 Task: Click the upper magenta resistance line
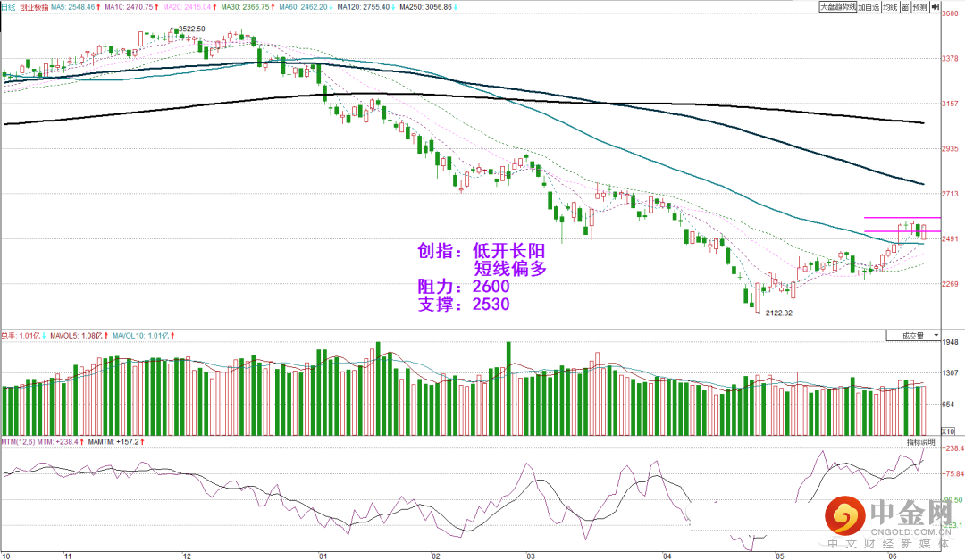pos(902,217)
